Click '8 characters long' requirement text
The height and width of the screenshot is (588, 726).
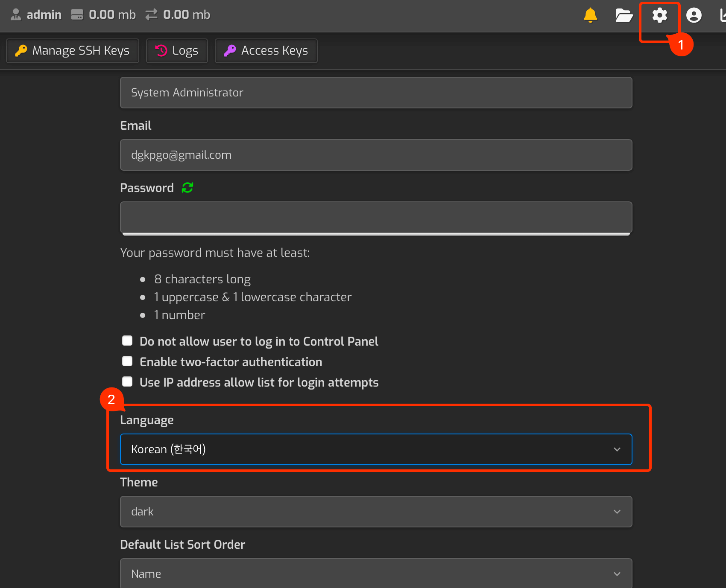(x=202, y=279)
